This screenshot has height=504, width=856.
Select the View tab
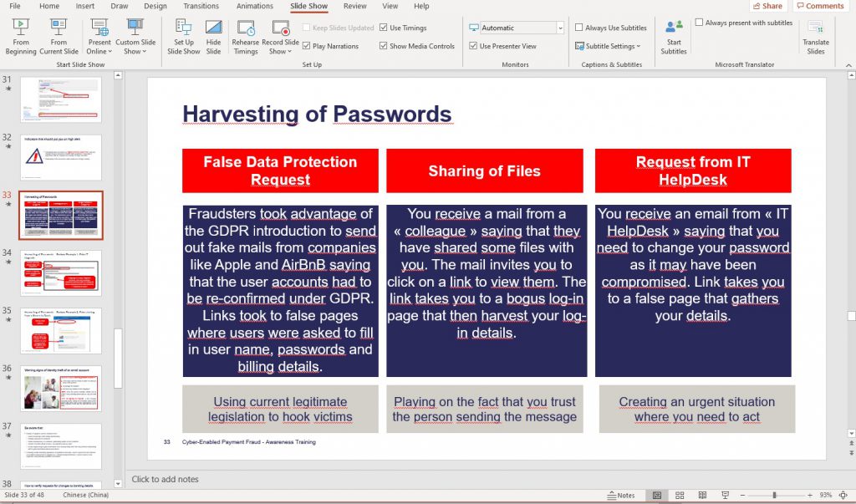pyautogui.click(x=390, y=6)
